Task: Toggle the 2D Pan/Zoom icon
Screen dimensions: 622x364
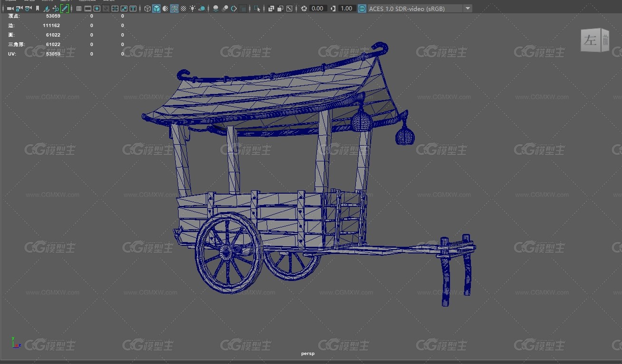Action: (56, 9)
